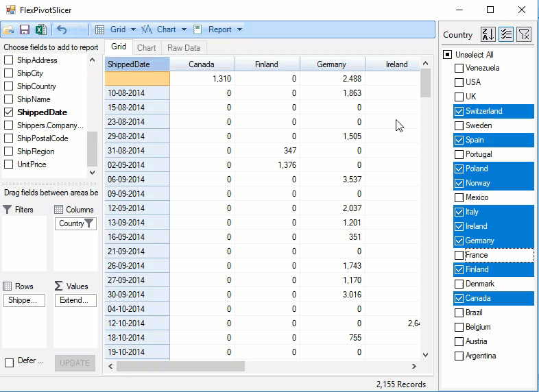Expand the Chart dropdown menu
The height and width of the screenshot is (392, 539).
184,29
